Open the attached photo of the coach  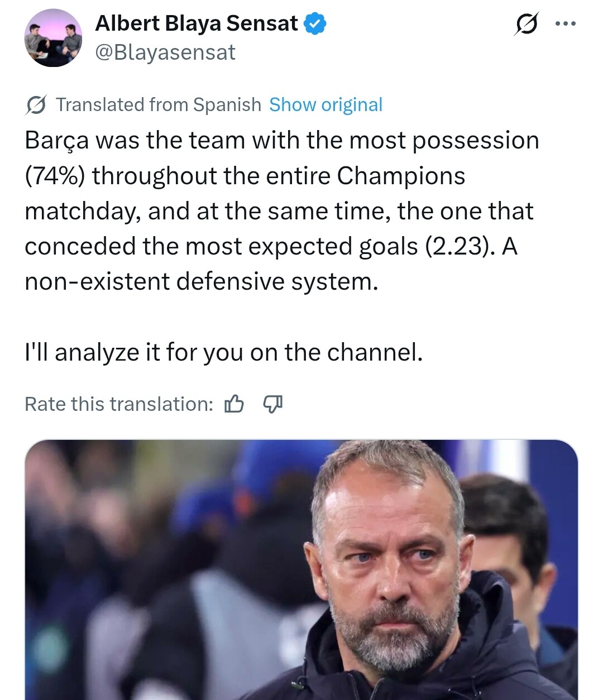point(301,569)
